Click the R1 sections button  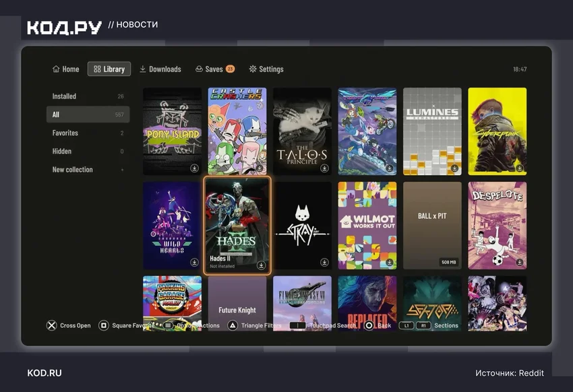click(423, 325)
